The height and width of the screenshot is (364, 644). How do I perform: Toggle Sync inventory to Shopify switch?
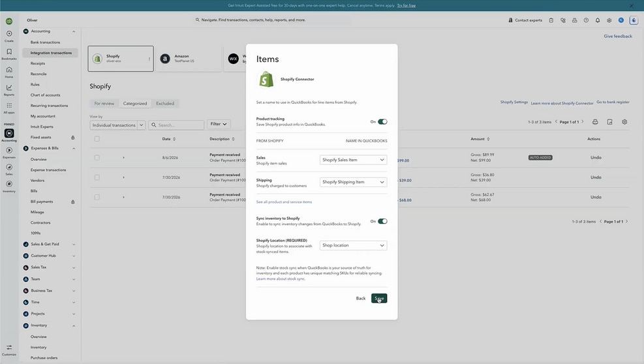click(x=382, y=221)
